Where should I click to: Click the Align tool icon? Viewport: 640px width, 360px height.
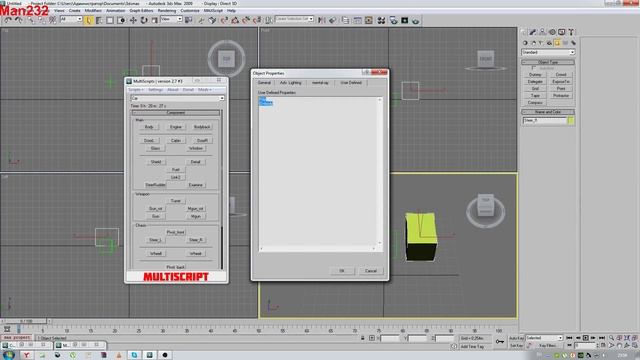click(333, 20)
